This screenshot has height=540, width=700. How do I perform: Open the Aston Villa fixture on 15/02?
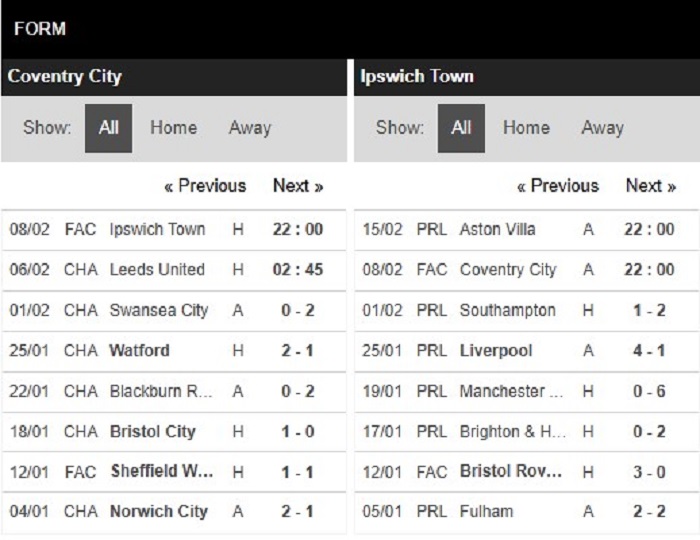pyautogui.click(x=527, y=229)
